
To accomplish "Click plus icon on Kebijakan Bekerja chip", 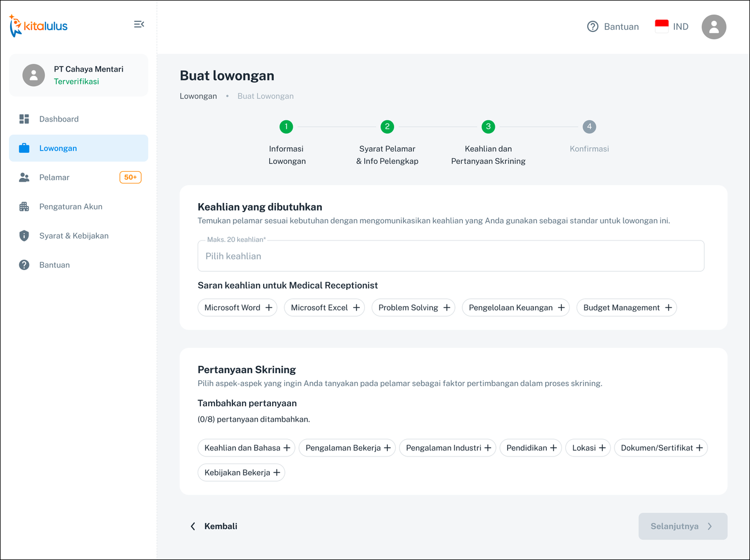I will click(276, 473).
